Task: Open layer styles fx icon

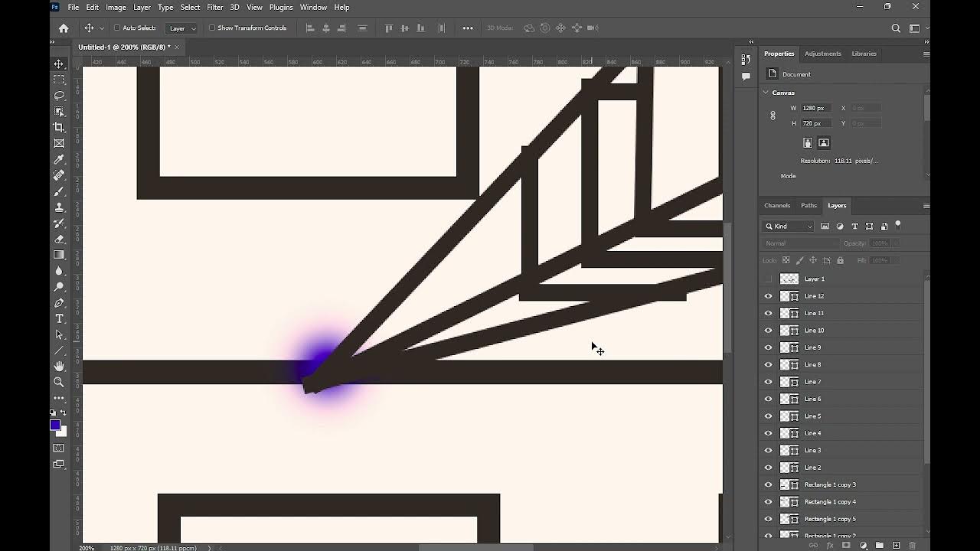Action: tap(829, 546)
